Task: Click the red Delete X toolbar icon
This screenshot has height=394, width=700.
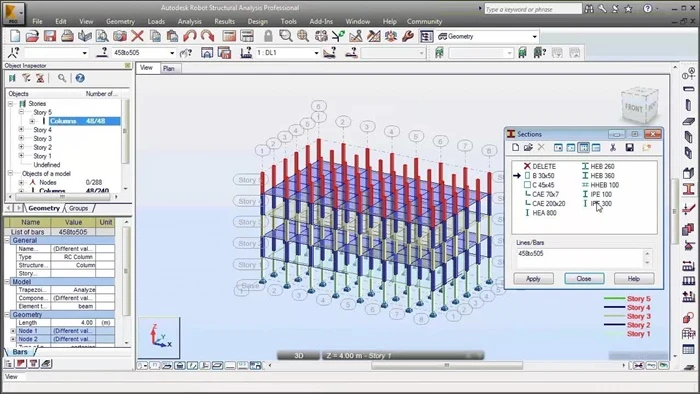Action: [138, 36]
